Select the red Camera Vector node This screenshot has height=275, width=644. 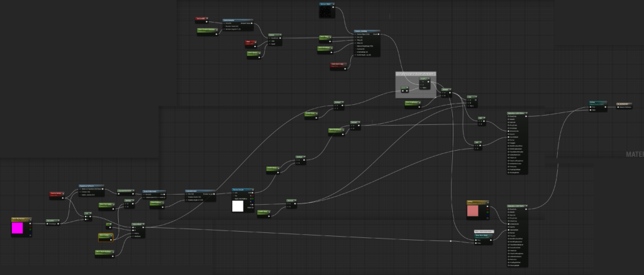pos(57,195)
